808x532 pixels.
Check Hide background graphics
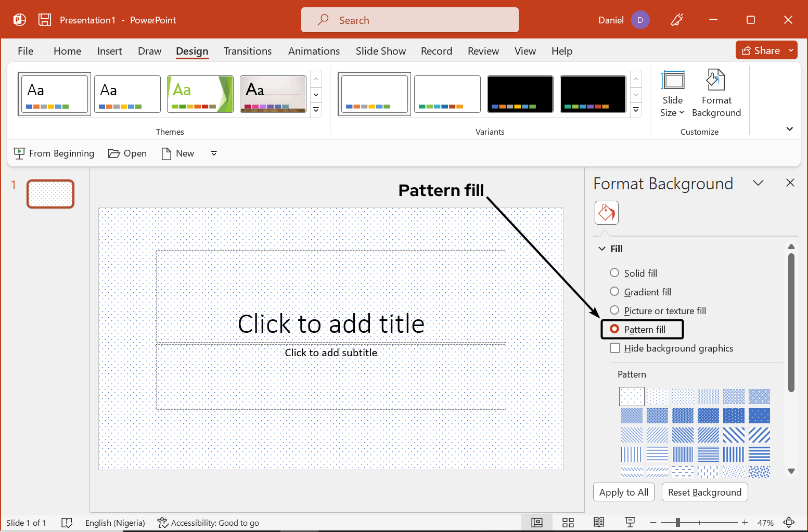click(614, 348)
